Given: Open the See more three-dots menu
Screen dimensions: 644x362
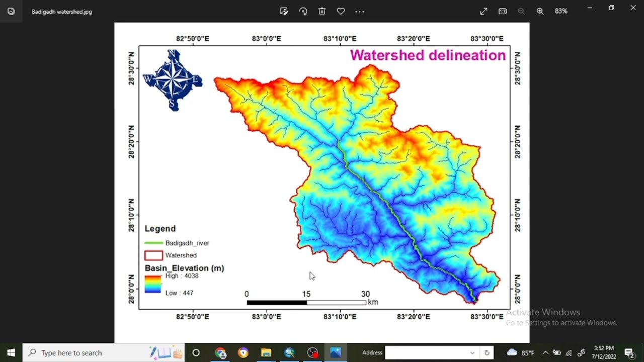Looking at the screenshot, I should tap(359, 11).
